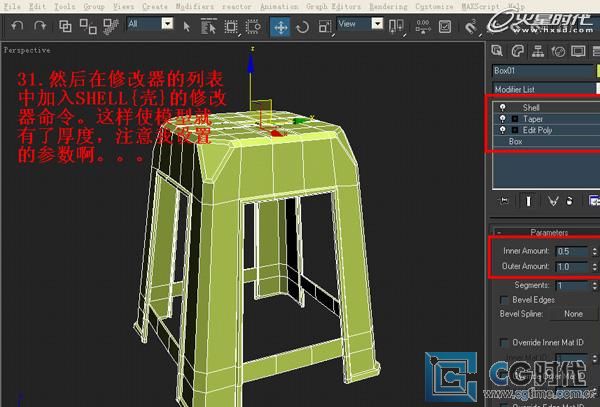Activate the Select and Link tool
Viewport: 600px width, 407px height.
click(65, 26)
